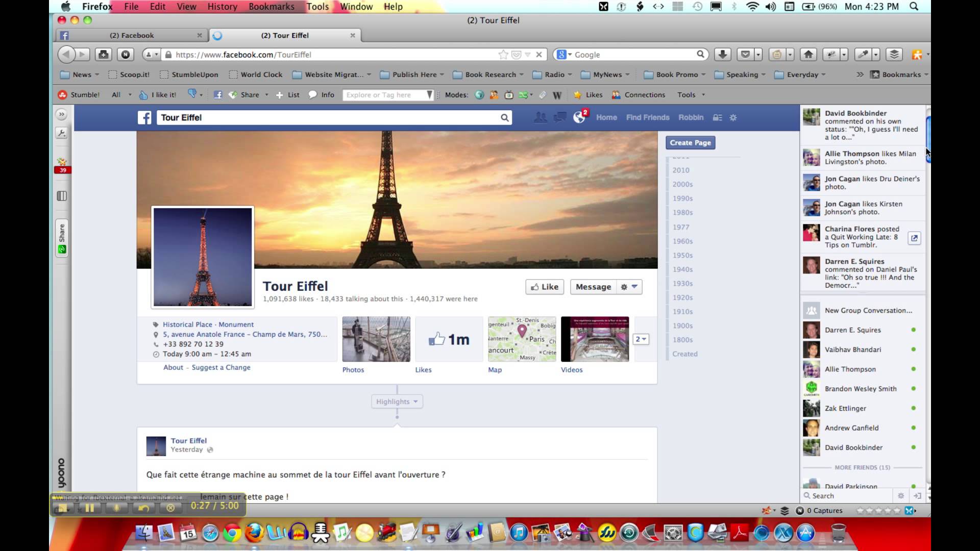Click the Facebook share icon in StumbleUpon toolbar
Image resolution: width=980 pixels, height=551 pixels.
(217, 95)
